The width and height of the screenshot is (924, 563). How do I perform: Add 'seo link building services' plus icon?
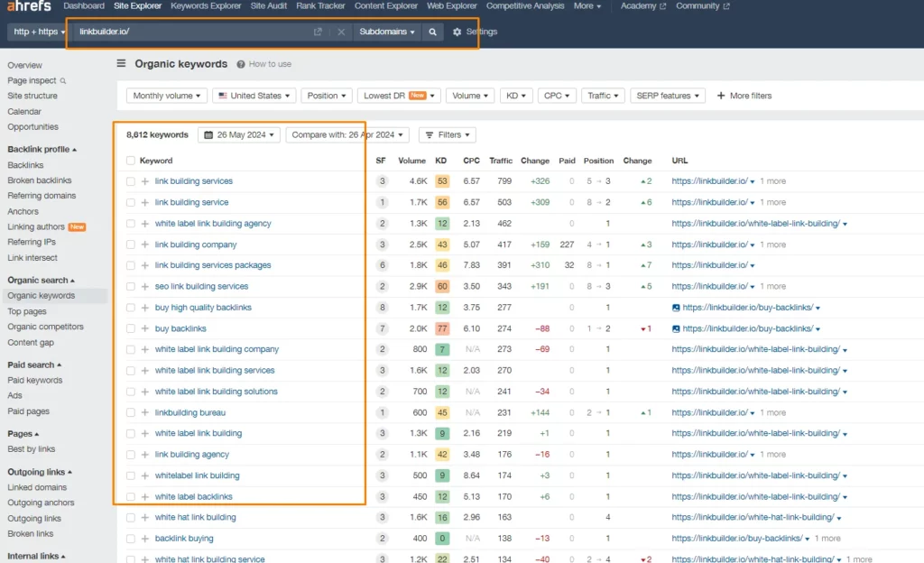click(x=145, y=286)
